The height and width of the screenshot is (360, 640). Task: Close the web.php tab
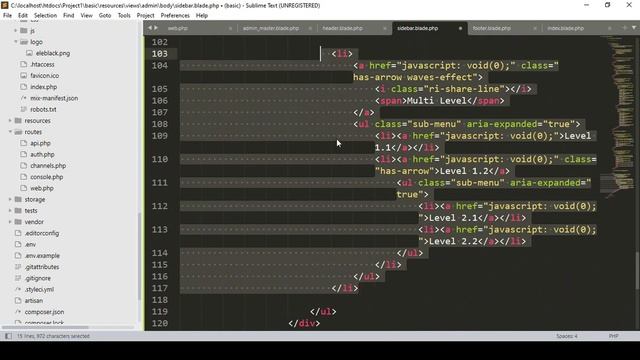(x=230, y=28)
